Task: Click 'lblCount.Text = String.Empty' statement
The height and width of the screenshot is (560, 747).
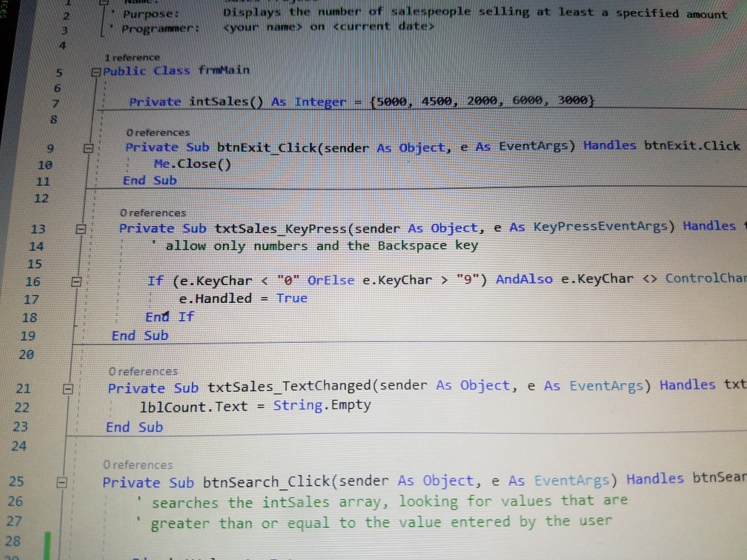Action: (x=255, y=406)
